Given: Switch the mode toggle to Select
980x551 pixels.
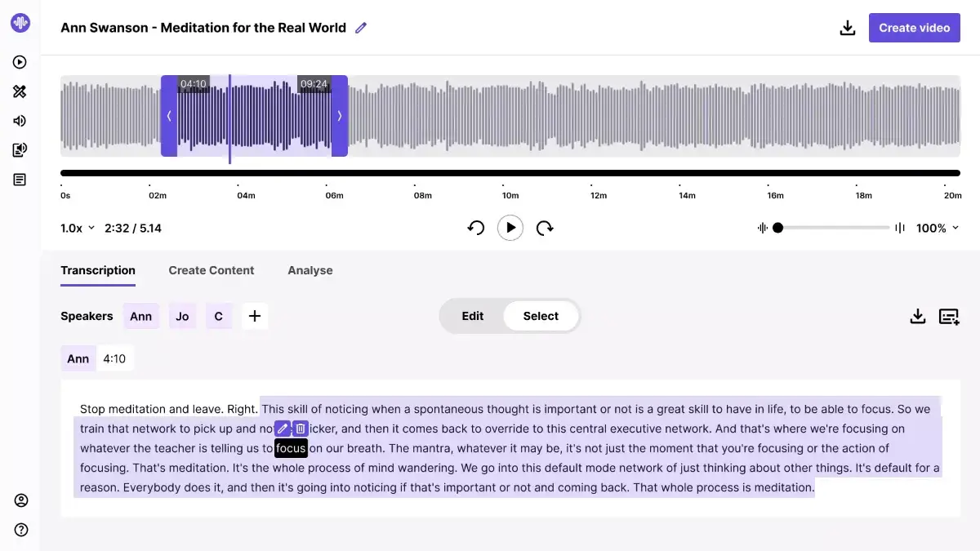Looking at the screenshot, I should 541,316.
